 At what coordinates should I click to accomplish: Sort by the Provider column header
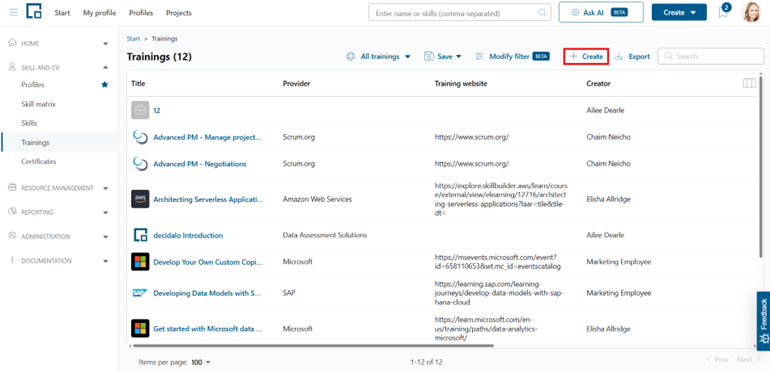coord(297,83)
